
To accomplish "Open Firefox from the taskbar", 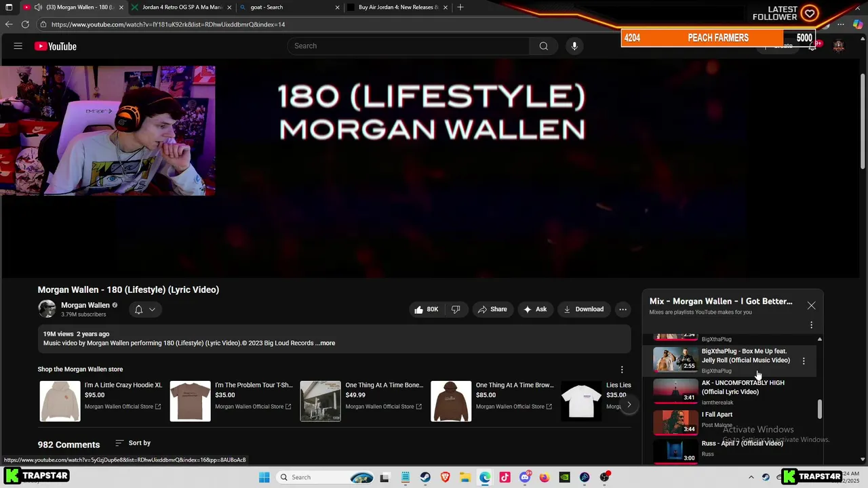I will (545, 477).
